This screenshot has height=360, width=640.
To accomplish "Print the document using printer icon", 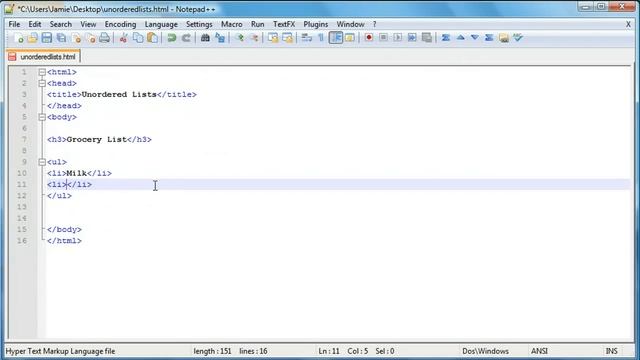I will [105, 38].
